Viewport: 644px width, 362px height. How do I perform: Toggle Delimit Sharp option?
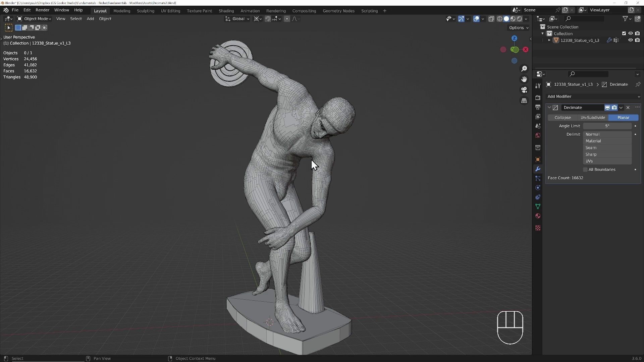607,155
